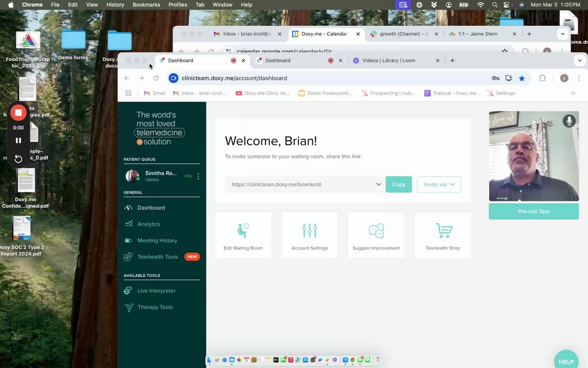588x368 pixels.
Task: Open the Apple menu
Action: [11, 5]
